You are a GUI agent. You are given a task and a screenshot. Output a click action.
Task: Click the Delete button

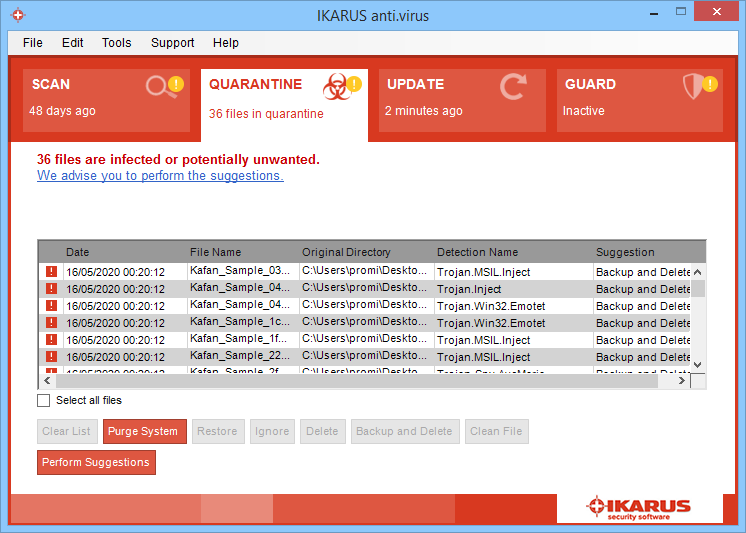point(323,431)
